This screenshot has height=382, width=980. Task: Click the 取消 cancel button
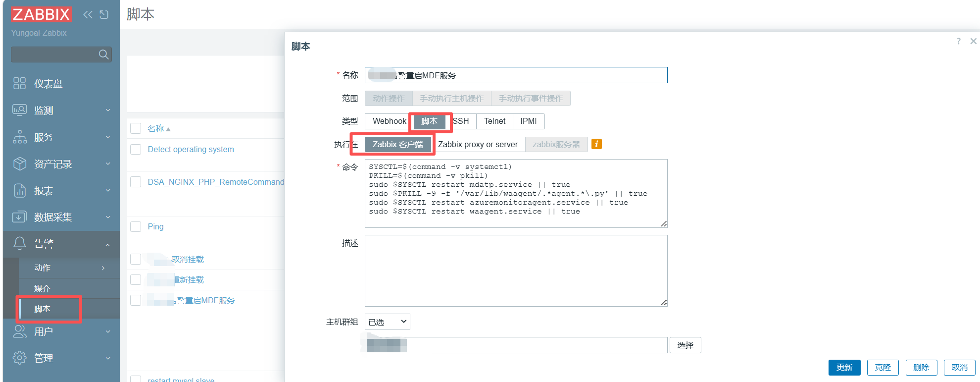click(960, 367)
